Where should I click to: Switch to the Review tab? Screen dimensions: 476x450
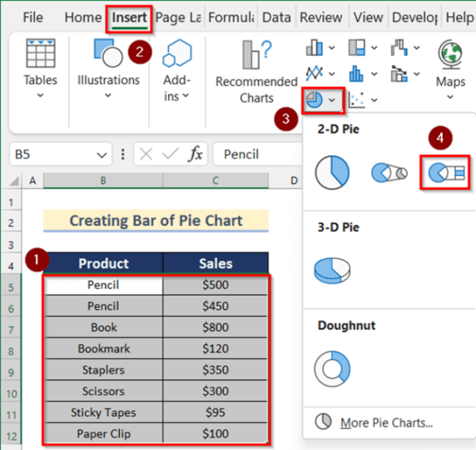coord(321,17)
